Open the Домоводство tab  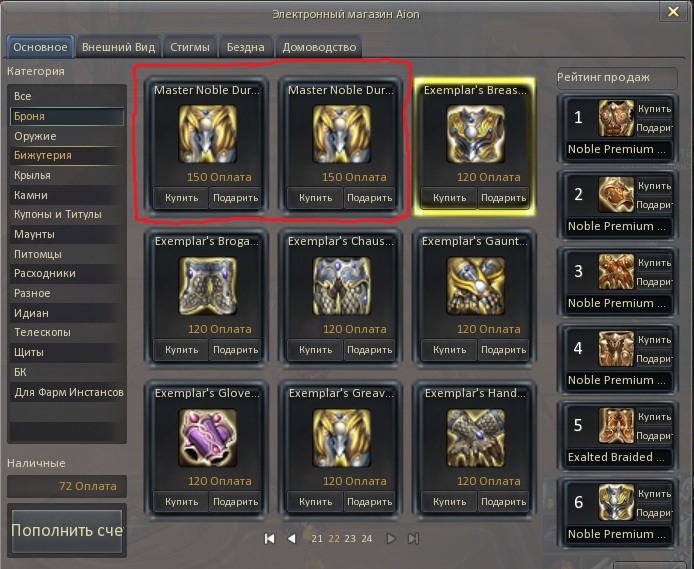(x=319, y=47)
